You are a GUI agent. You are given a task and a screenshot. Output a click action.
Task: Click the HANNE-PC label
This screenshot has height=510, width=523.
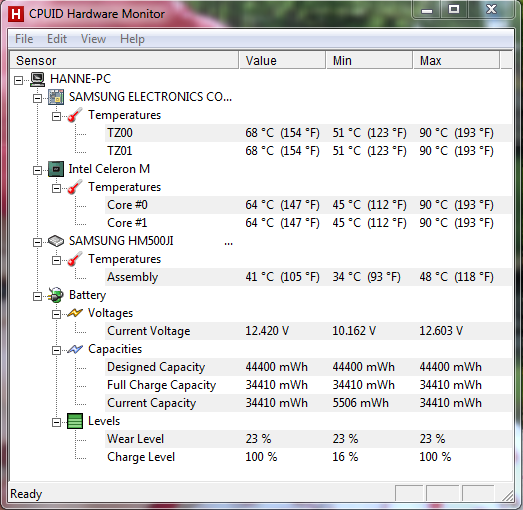click(x=80, y=79)
